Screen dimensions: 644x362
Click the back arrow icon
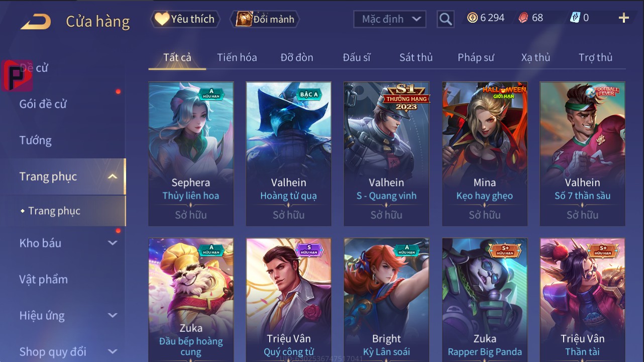[x=36, y=21]
